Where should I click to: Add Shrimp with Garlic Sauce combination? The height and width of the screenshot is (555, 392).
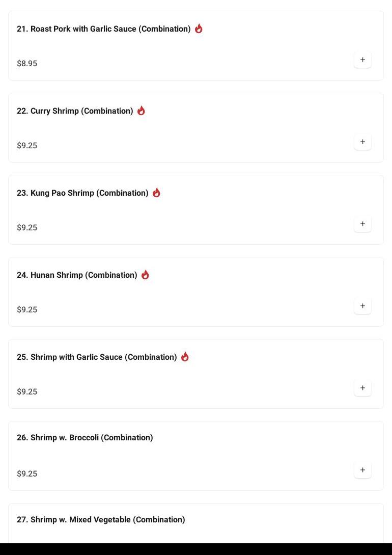362,388
